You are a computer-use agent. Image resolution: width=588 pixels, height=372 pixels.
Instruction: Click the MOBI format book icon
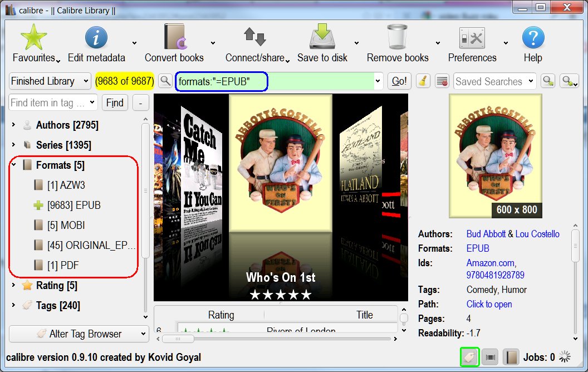(x=38, y=225)
